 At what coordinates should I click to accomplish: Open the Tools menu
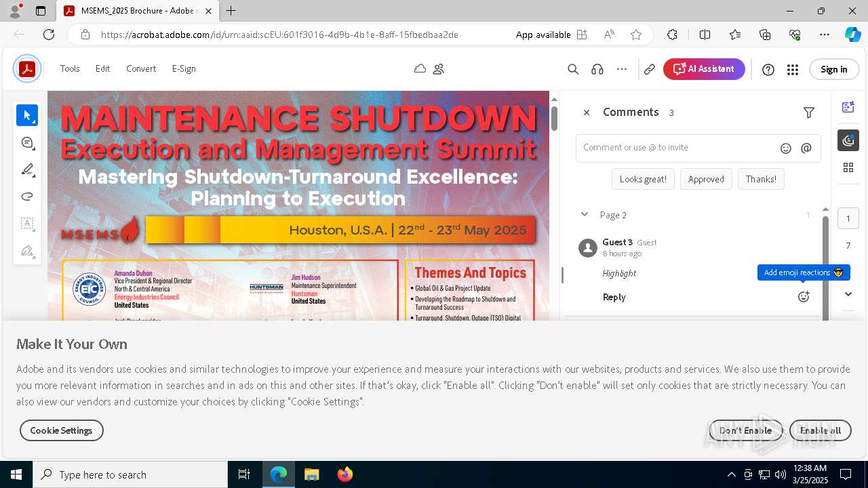click(x=70, y=68)
